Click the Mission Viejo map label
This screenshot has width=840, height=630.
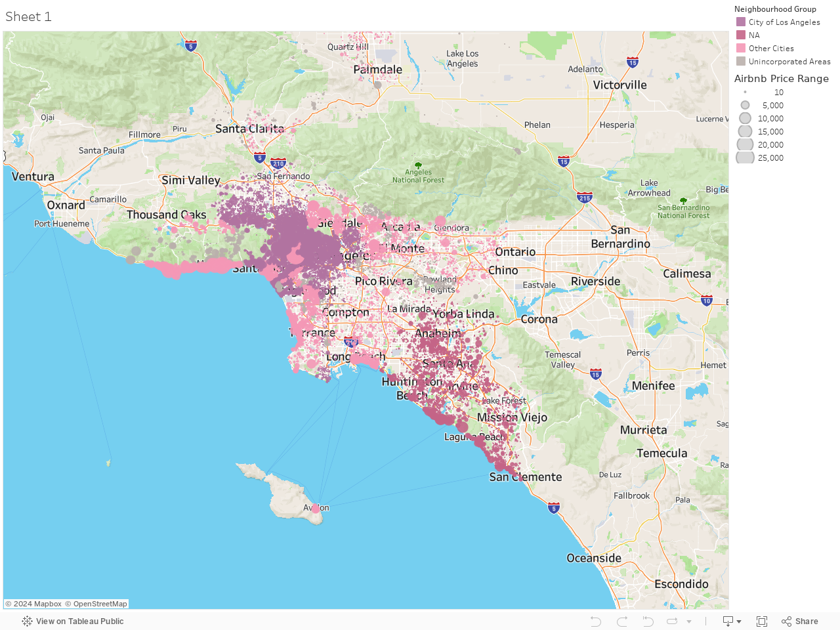(512, 417)
